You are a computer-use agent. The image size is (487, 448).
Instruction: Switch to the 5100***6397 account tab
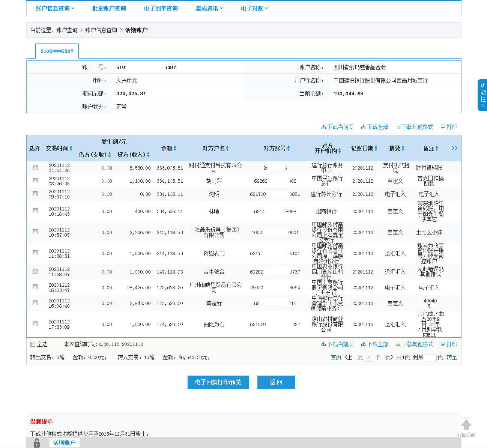tap(57, 51)
